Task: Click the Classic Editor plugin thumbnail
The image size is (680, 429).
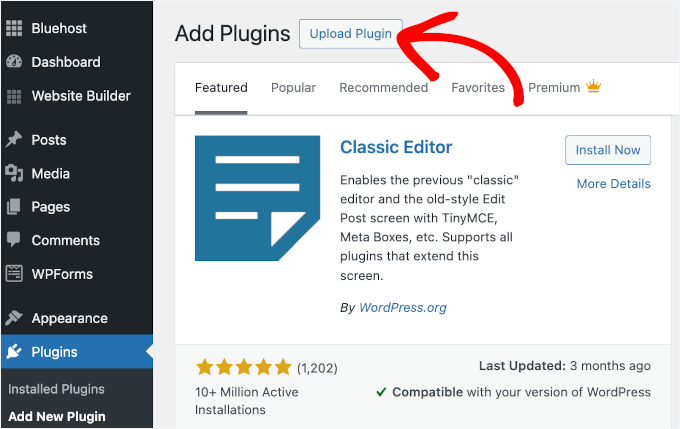Action: point(257,198)
